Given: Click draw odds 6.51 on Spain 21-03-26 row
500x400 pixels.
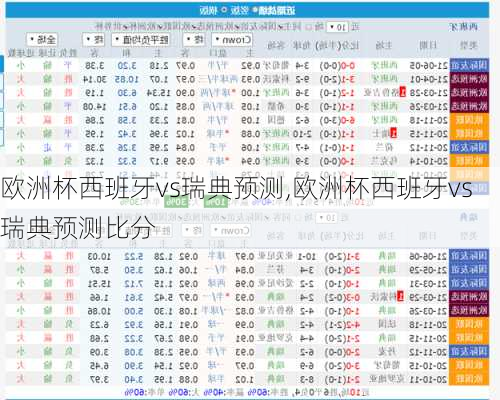Looking at the screenshot, I should pos(127,107).
